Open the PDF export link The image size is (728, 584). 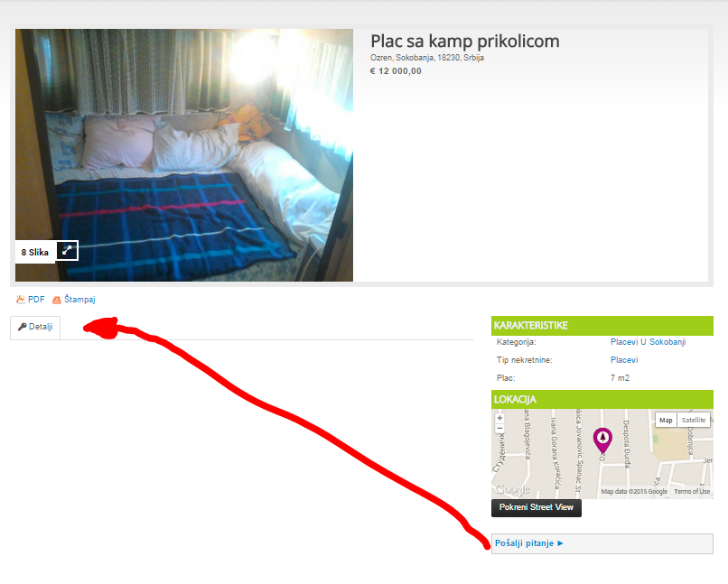point(36,300)
